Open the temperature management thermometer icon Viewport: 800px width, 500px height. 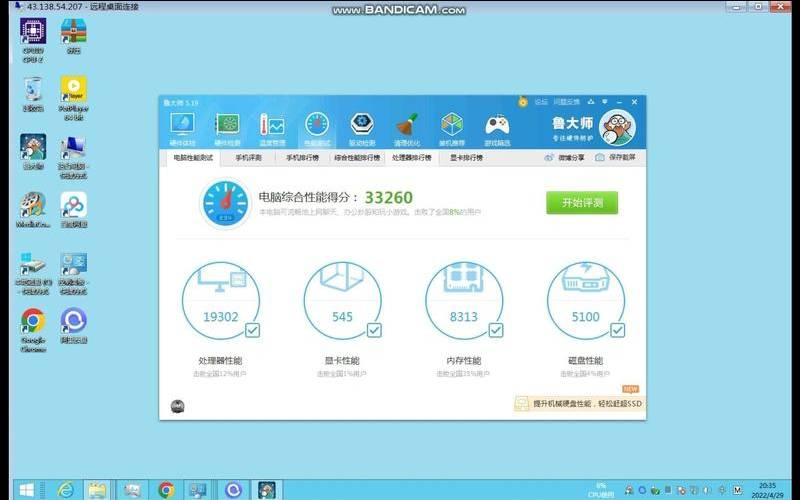point(272,124)
